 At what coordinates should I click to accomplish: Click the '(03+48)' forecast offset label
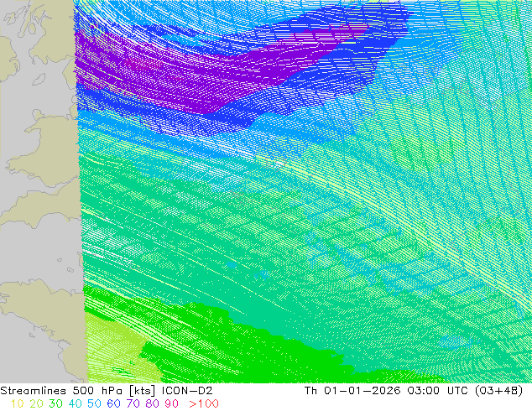pyautogui.click(x=499, y=391)
